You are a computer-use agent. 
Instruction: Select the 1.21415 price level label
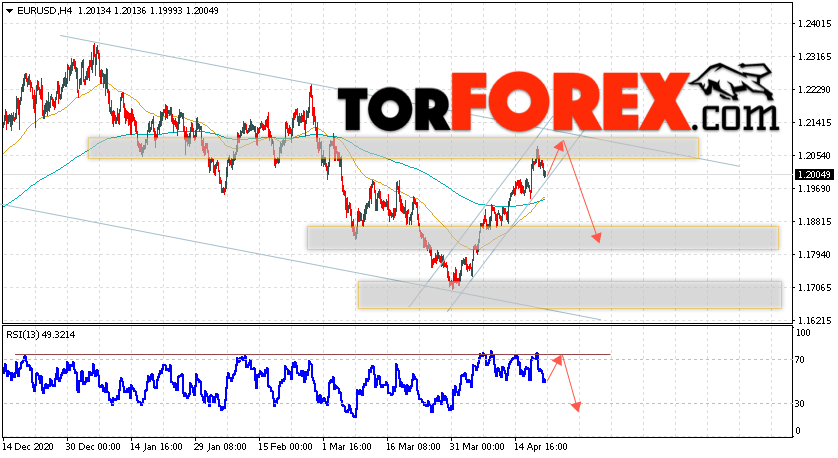pos(814,123)
